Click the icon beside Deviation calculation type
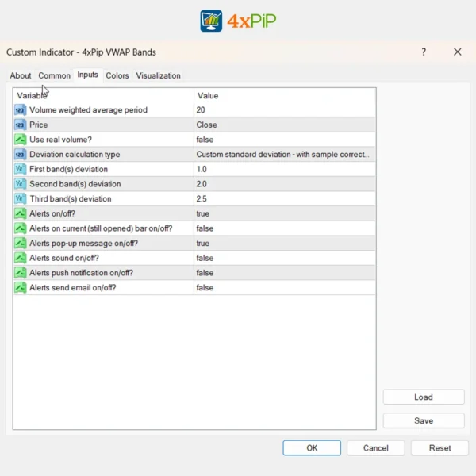 (x=20, y=155)
